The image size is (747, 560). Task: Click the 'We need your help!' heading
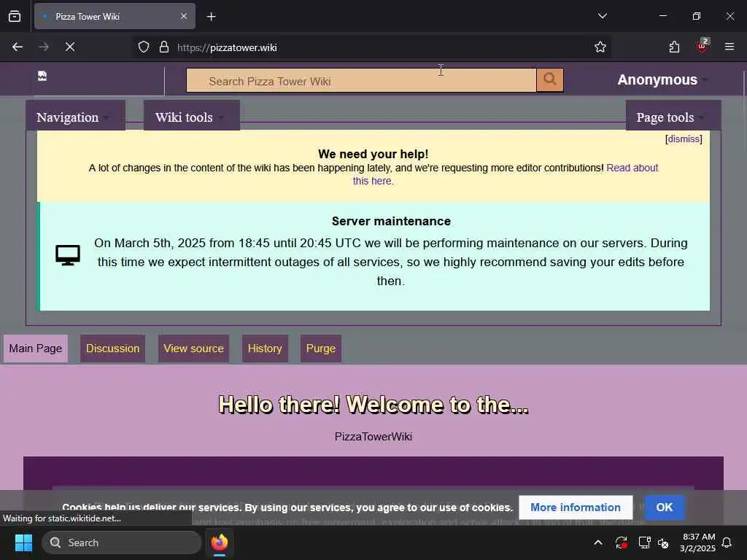pos(373,154)
